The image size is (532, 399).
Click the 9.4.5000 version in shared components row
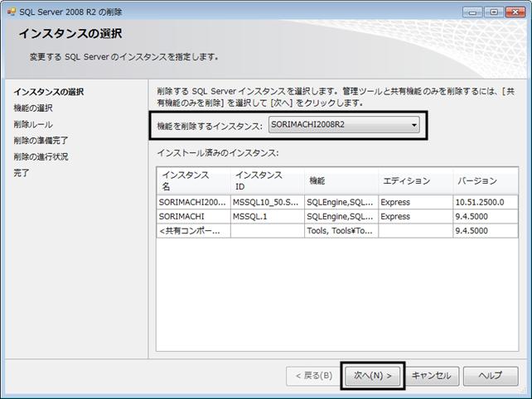[486, 230]
